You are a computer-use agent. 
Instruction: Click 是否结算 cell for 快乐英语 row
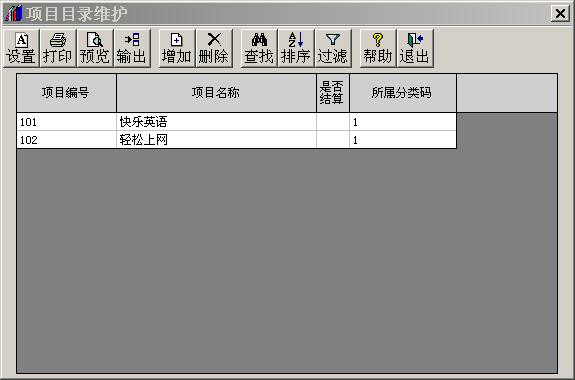333,122
